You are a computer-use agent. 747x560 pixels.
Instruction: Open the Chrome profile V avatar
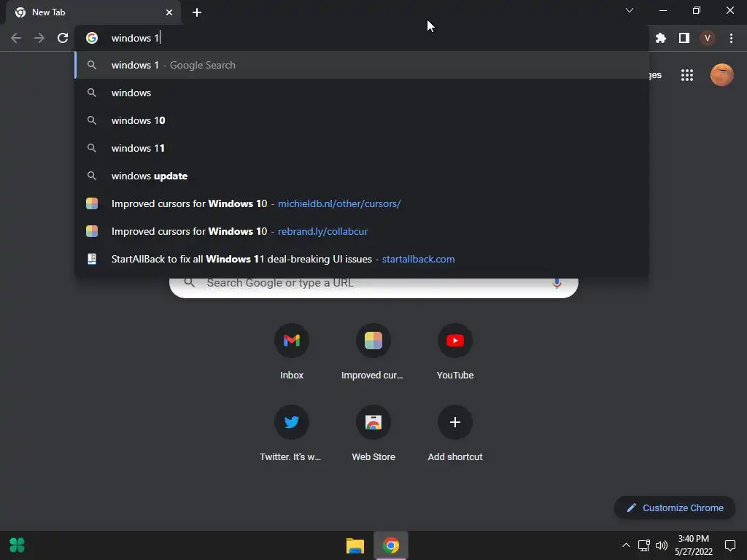point(708,38)
